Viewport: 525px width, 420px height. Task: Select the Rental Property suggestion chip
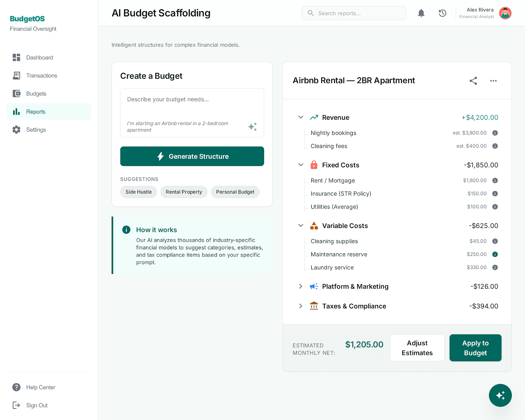pyautogui.click(x=184, y=192)
